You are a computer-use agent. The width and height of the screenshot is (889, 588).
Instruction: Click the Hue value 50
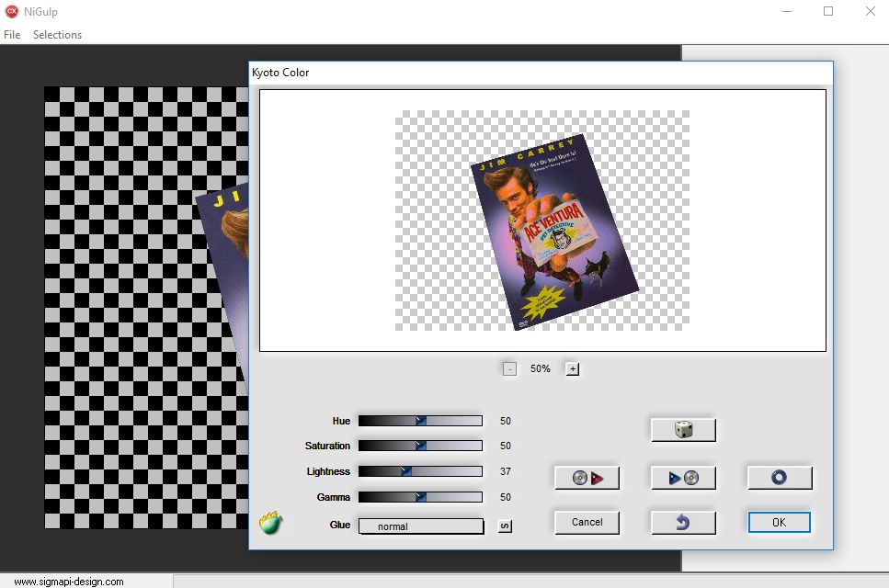(505, 421)
